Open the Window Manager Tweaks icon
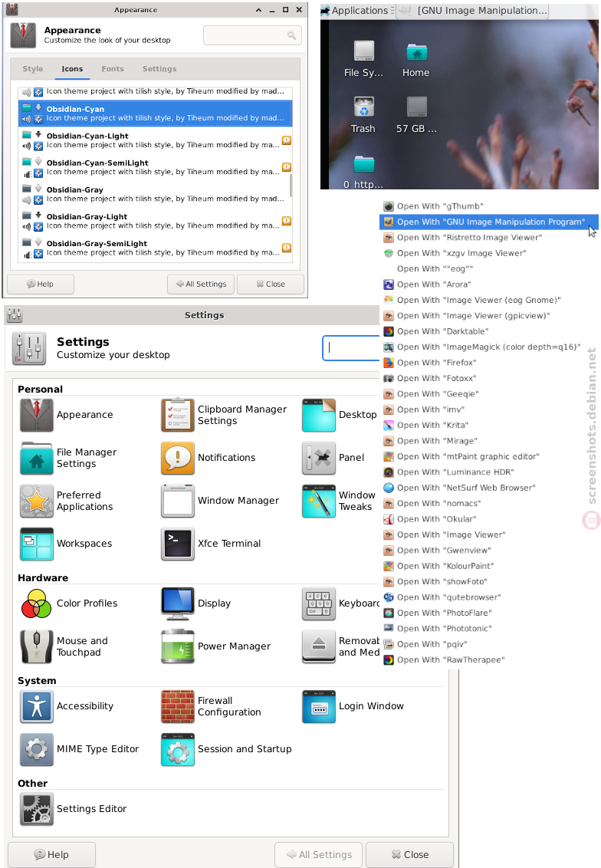Image resolution: width=601 pixels, height=868 pixels. tap(319, 501)
